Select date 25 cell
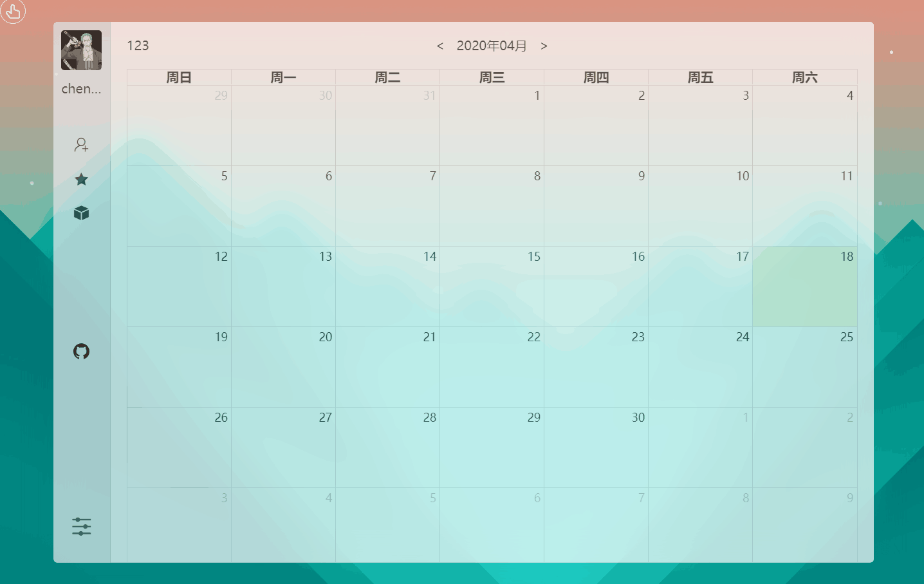Viewport: 924px width, 584px height. (804, 367)
